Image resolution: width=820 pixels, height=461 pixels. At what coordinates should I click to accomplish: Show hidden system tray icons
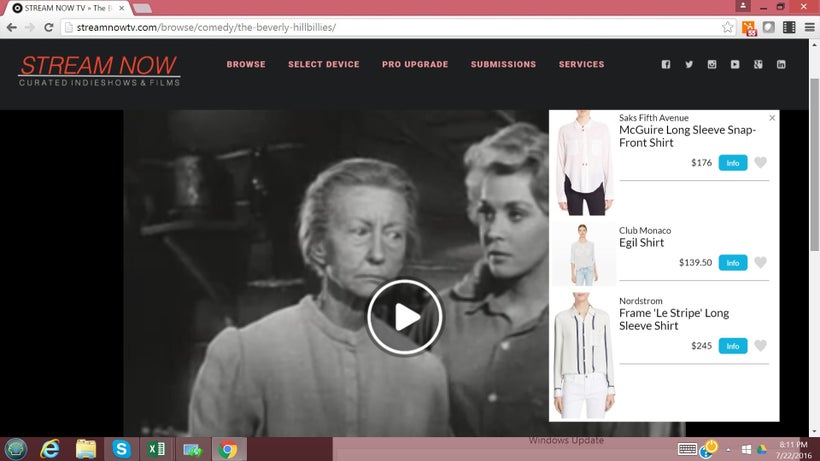coord(728,450)
